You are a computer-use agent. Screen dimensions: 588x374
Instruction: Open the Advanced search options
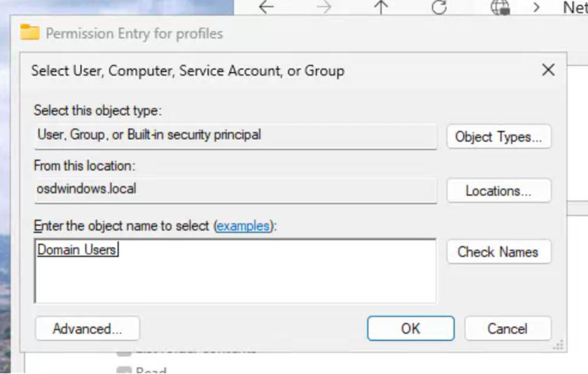tap(87, 328)
